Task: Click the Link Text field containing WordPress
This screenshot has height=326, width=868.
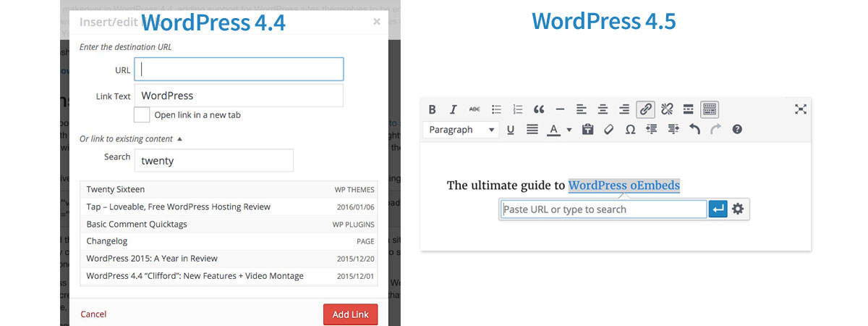Action: pyautogui.click(x=239, y=96)
